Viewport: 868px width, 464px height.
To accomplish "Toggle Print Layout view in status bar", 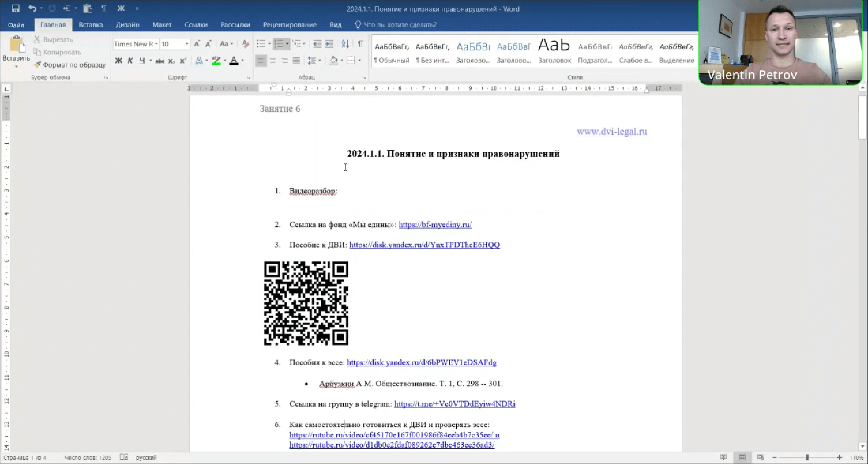I will 742,457.
